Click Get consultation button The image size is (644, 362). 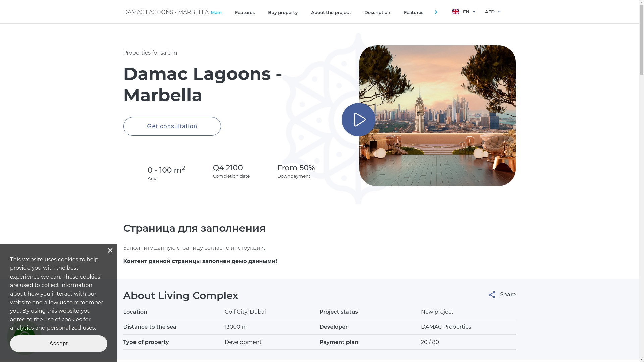tap(172, 126)
